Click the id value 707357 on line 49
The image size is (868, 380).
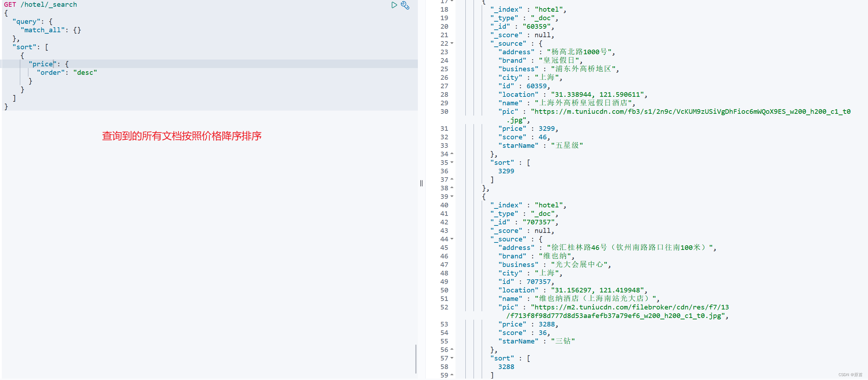538,282
